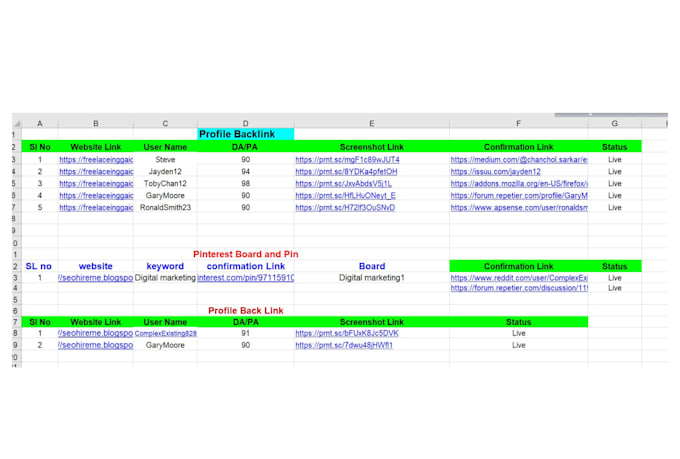Select column C header
The image size is (680, 459).
pyautogui.click(x=165, y=124)
